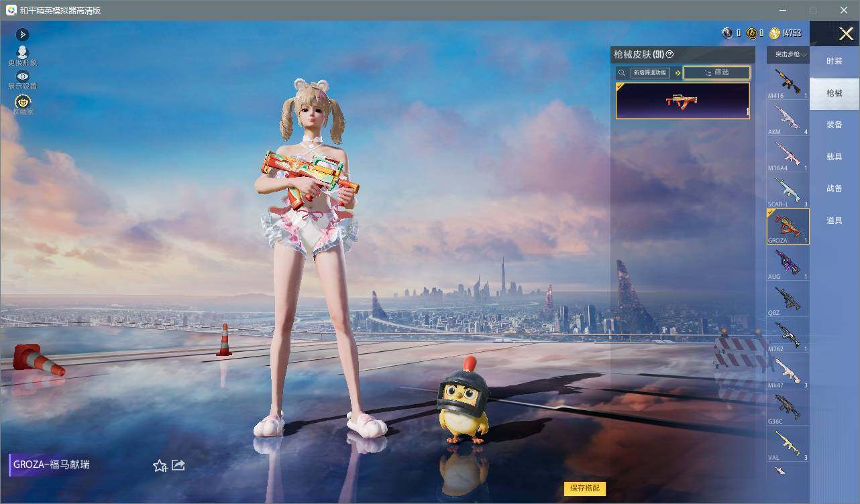Open the 装备 tab
Viewport: 860px width, 504px height.
click(835, 125)
